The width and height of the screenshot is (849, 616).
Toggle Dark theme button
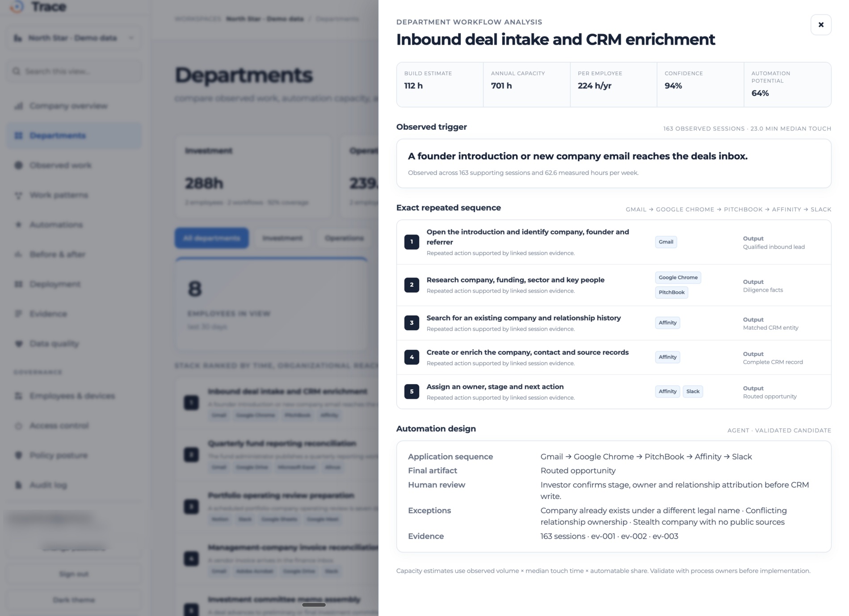[74, 600]
